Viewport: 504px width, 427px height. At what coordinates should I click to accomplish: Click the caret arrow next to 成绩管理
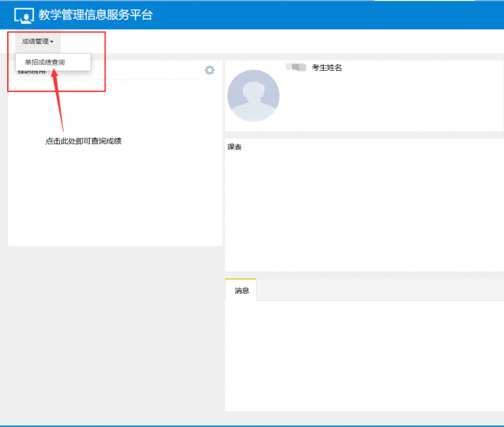tap(52, 42)
